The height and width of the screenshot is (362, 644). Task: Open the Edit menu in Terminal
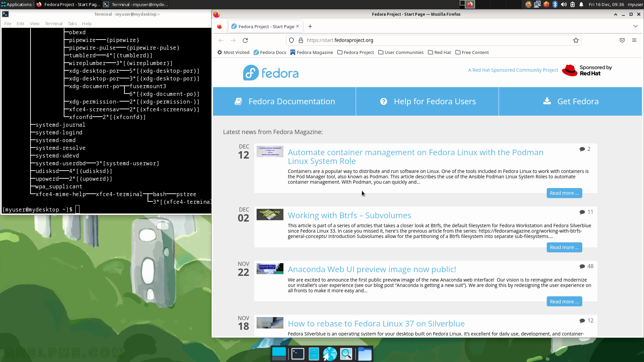20,23
